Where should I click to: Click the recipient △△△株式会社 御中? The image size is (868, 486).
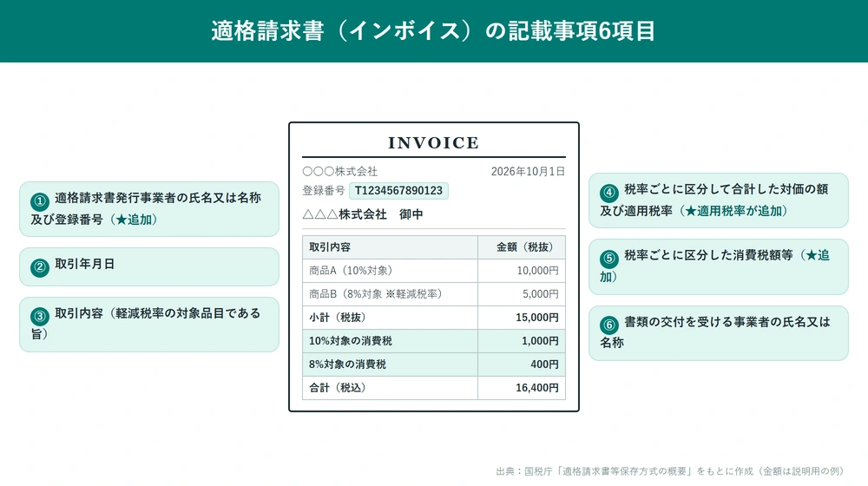pyautogui.click(x=363, y=214)
